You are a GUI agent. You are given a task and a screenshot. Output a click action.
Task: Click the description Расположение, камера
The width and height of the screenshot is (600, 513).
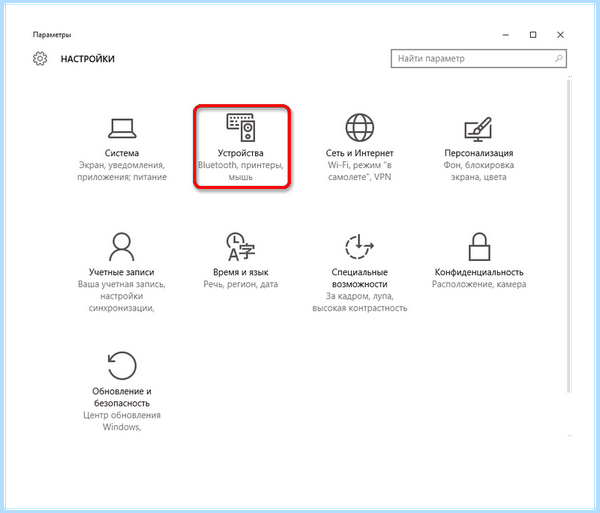point(479,284)
